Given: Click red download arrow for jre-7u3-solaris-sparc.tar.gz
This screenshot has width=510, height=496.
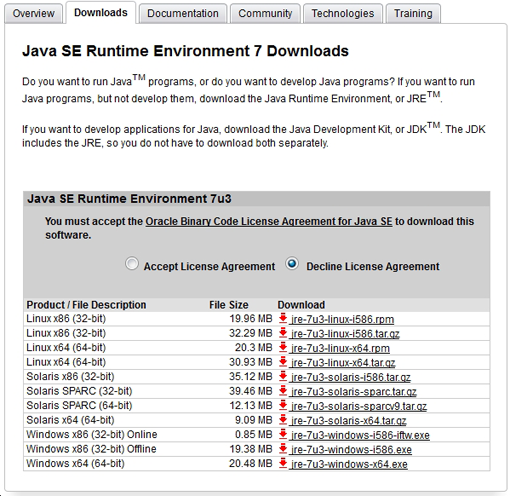Looking at the screenshot, I should (283, 391).
